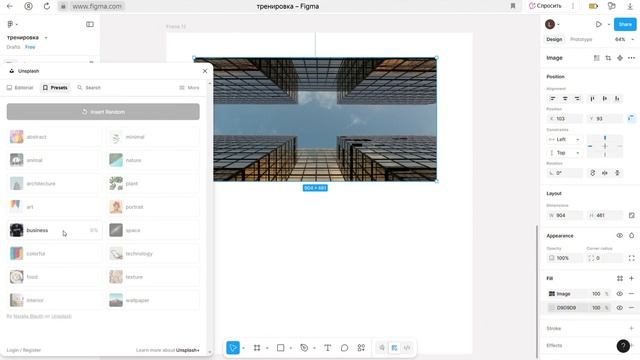
Task: Select the Pen tool
Action: coord(304,348)
